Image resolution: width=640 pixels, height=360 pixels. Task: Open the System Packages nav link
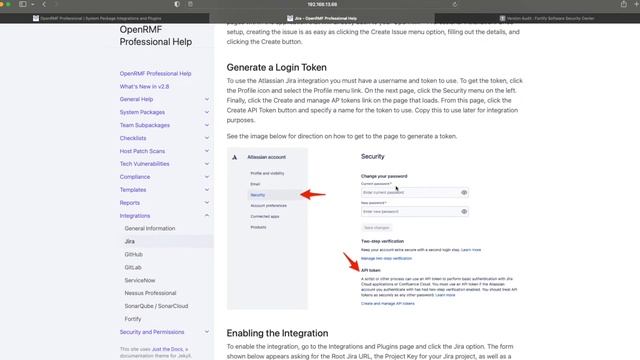click(142, 112)
